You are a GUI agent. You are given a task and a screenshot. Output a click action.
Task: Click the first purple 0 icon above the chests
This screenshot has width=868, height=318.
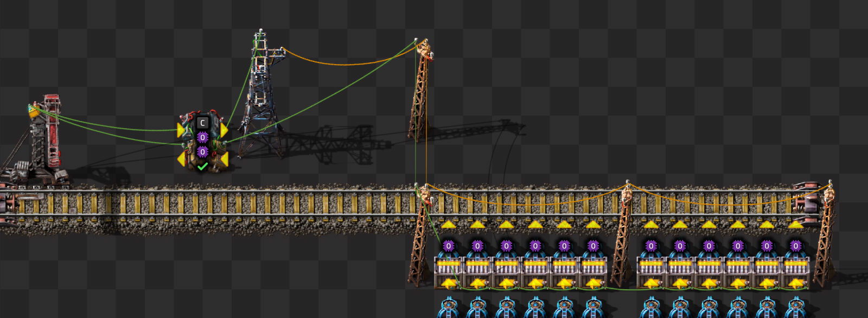pyautogui.click(x=449, y=246)
